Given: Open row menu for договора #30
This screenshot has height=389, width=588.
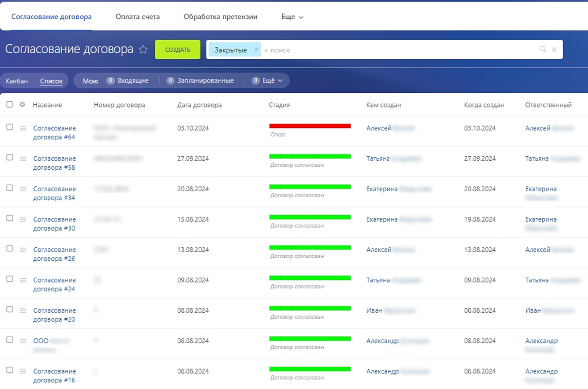Looking at the screenshot, I should click(x=23, y=219).
